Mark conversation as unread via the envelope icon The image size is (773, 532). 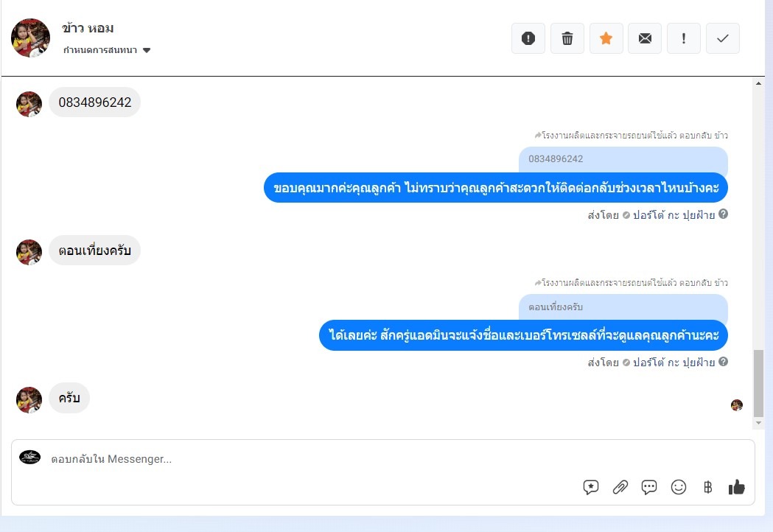(x=645, y=38)
